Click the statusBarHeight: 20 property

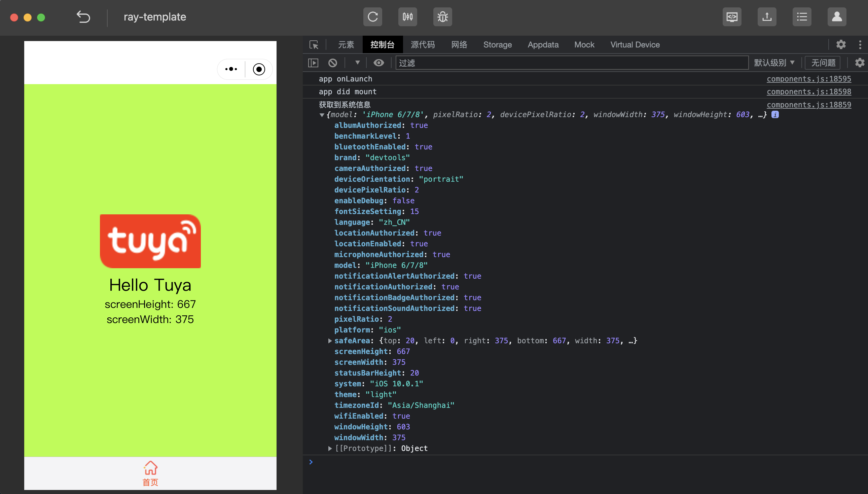(376, 373)
